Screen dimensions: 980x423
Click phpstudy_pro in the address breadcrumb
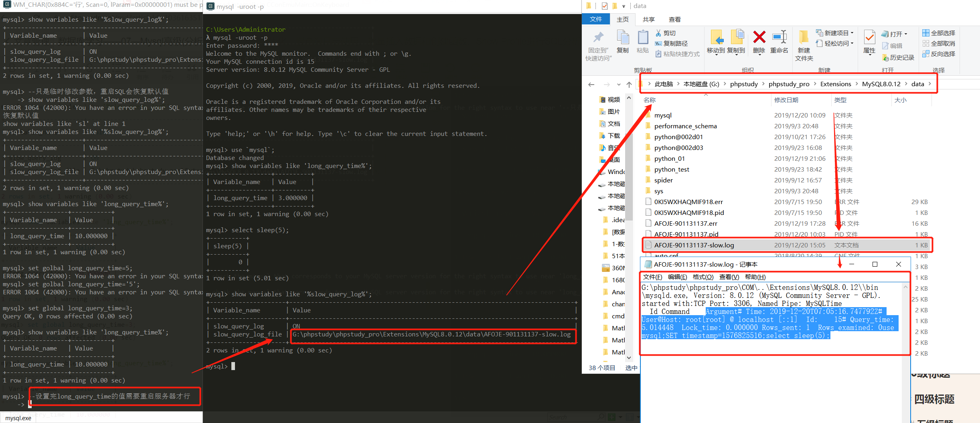pyautogui.click(x=789, y=84)
